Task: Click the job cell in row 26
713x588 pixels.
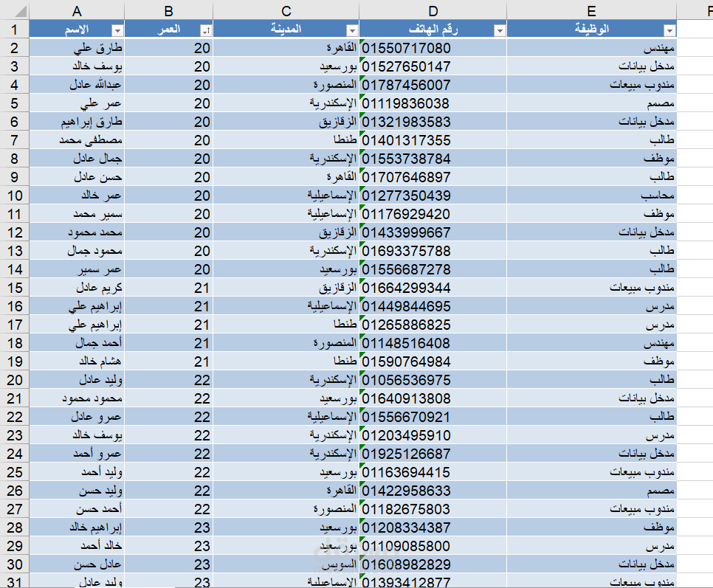Action: pos(591,491)
